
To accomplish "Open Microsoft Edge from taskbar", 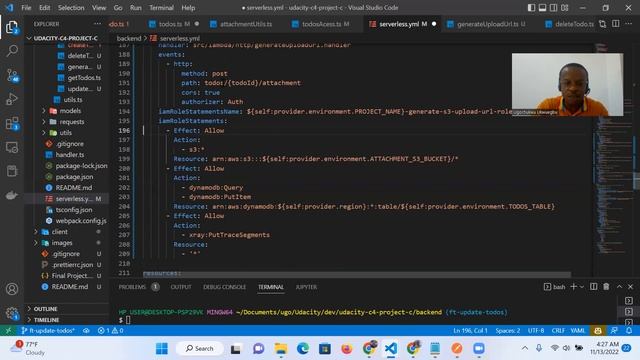I will point(303,349).
